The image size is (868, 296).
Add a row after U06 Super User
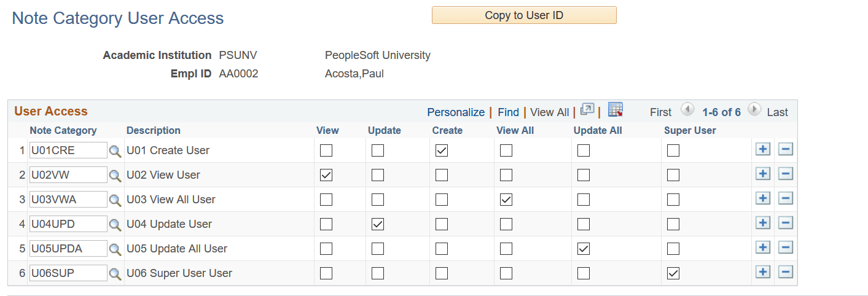[x=762, y=273]
